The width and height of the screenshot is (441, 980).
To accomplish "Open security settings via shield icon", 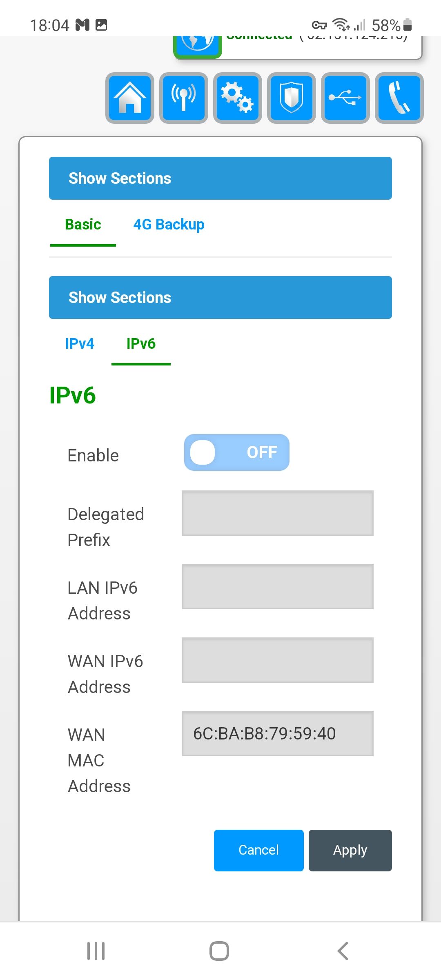I will point(291,98).
